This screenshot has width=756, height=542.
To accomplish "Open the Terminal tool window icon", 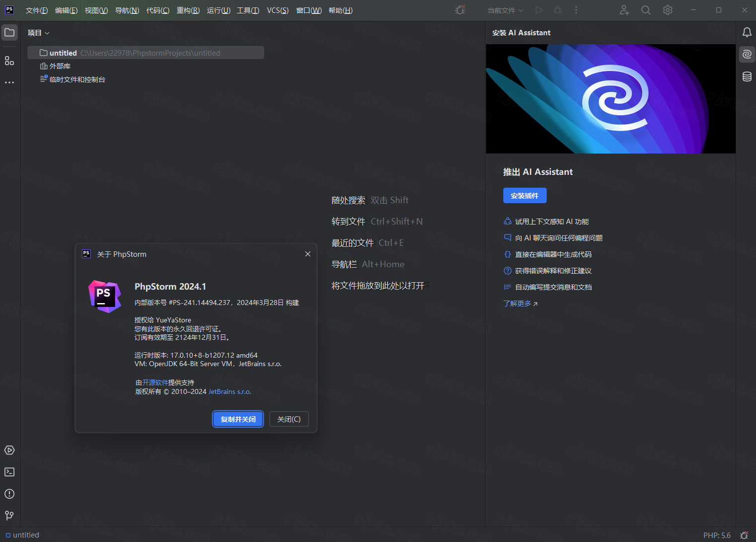I will (9, 472).
